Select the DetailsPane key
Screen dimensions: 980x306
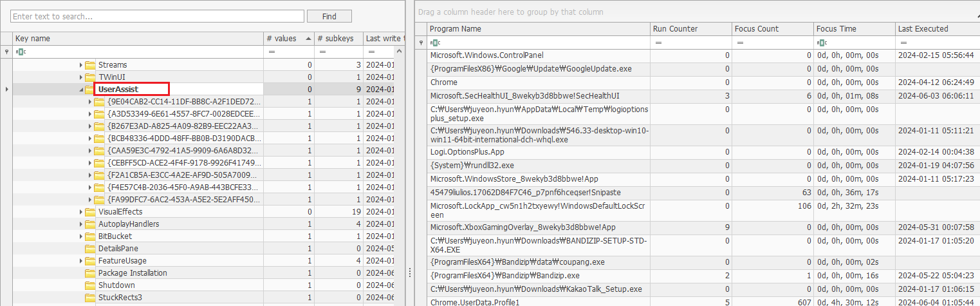point(118,248)
